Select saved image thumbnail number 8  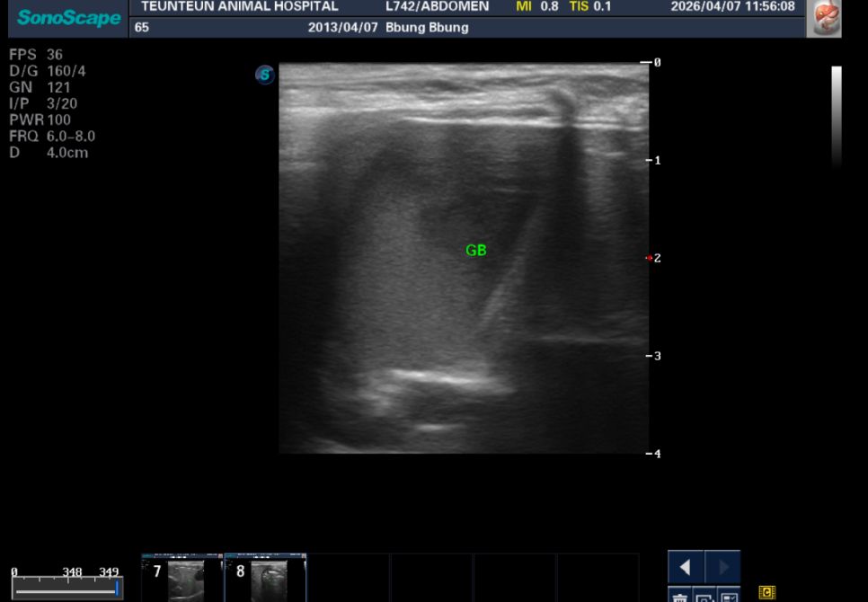pos(265,577)
